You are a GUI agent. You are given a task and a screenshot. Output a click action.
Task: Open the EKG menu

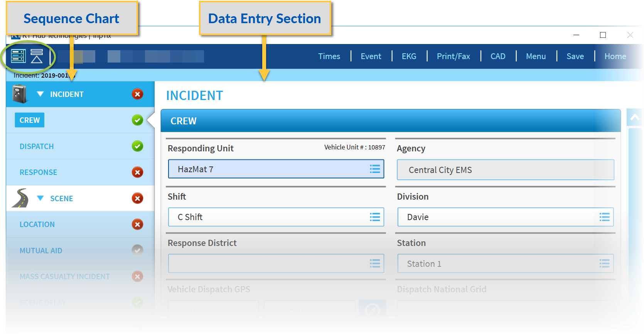coord(409,56)
